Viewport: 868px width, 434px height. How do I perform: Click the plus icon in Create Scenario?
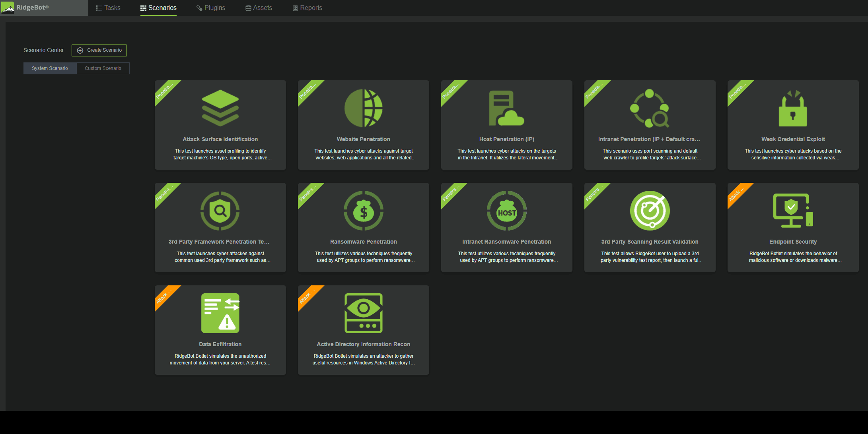coord(80,50)
